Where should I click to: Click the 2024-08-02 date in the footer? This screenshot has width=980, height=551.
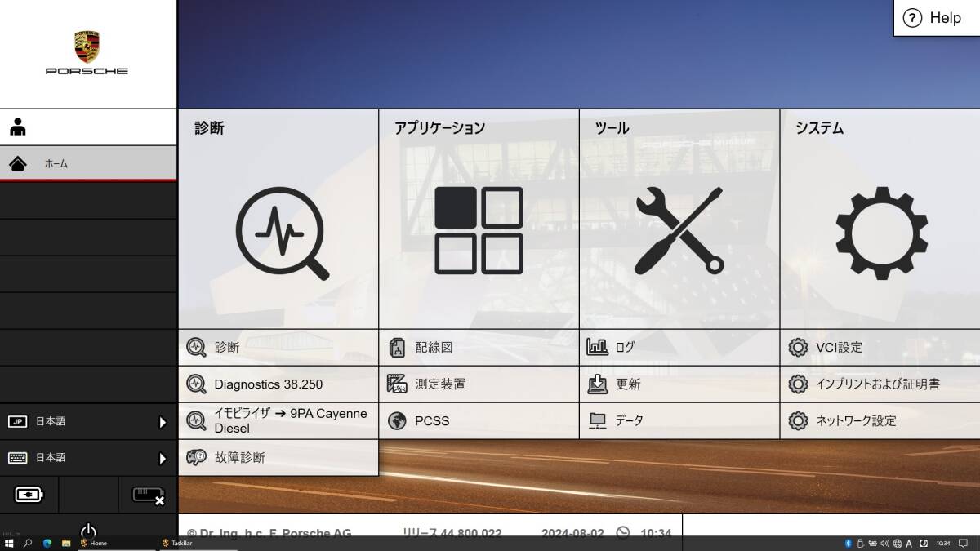pos(572,532)
